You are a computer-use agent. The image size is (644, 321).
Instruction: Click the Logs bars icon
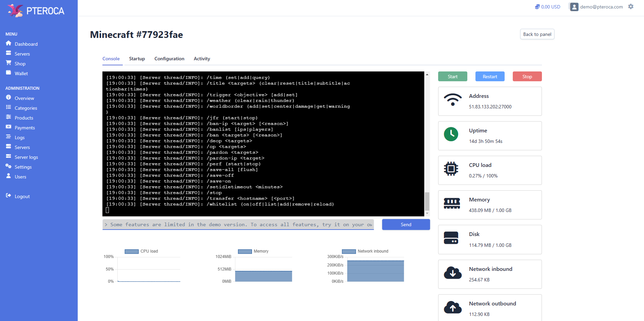8,137
